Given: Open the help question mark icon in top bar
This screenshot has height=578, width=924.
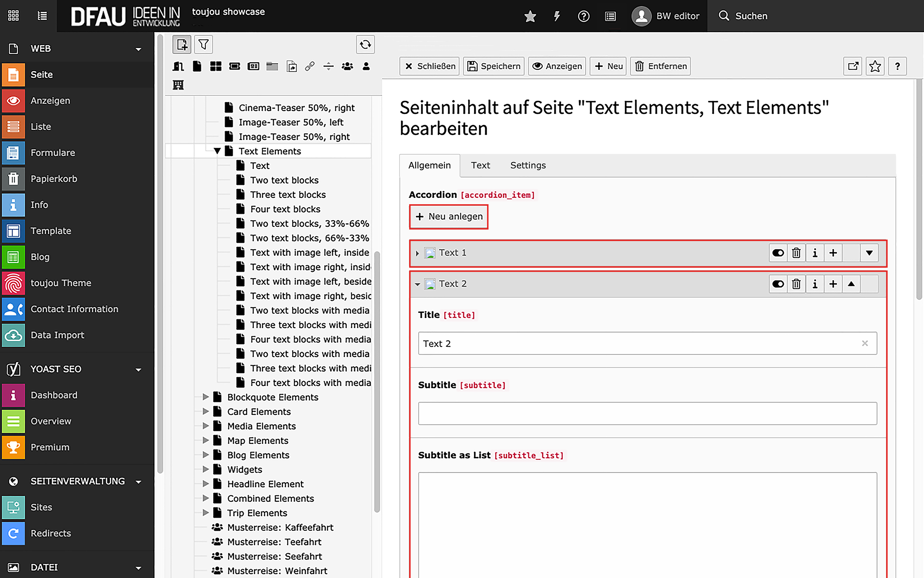Looking at the screenshot, I should tap(583, 16).
